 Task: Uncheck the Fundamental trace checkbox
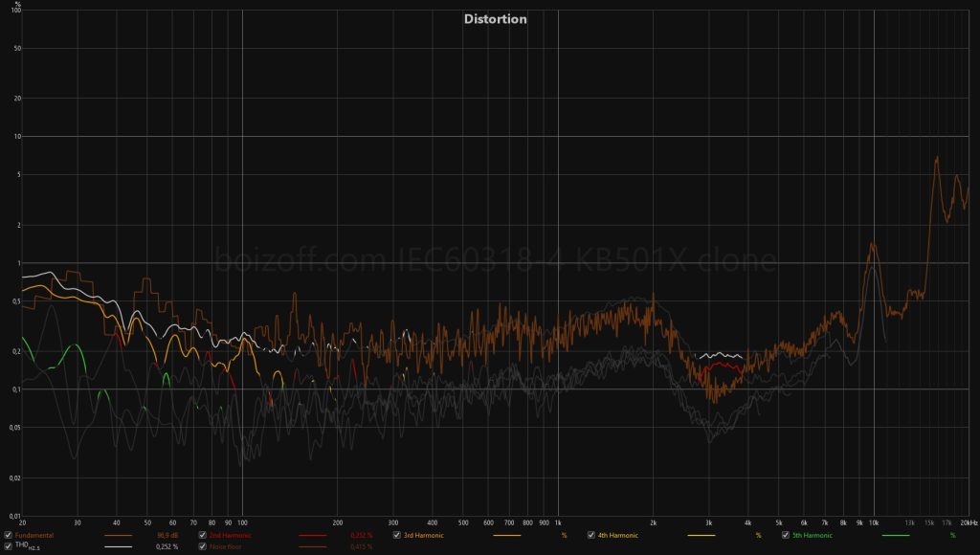point(8,535)
